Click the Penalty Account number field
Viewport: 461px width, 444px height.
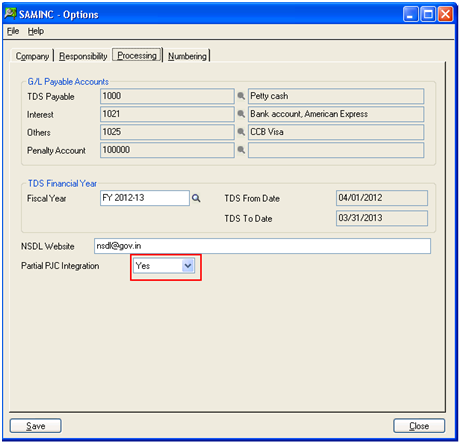click(x=167, y=150)
